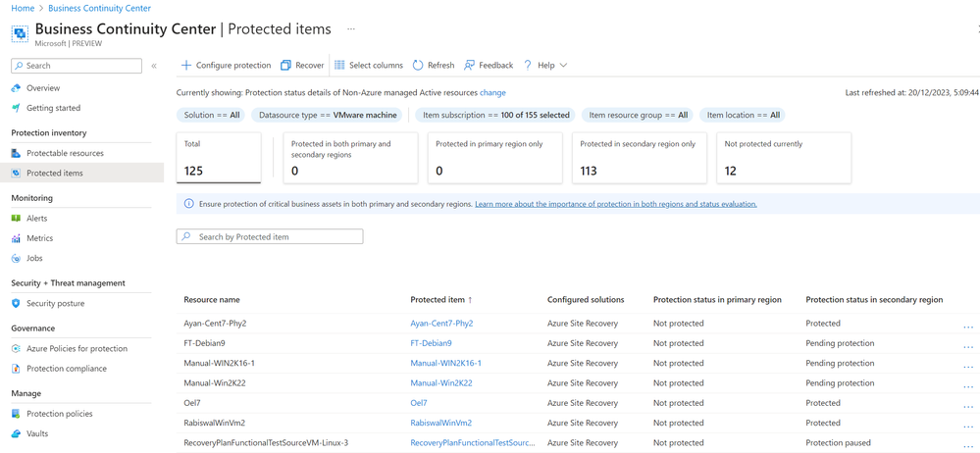Image resolution: width=980 pixels, height=453 pixels.
Task: Open the Learn more about protection importance link
Action: point(616,204)
